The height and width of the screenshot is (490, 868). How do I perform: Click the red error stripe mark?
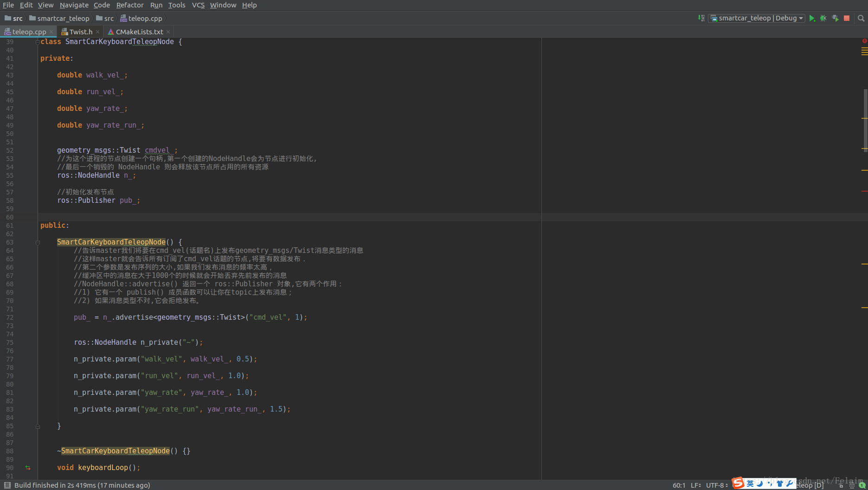[x=865, y=191]
